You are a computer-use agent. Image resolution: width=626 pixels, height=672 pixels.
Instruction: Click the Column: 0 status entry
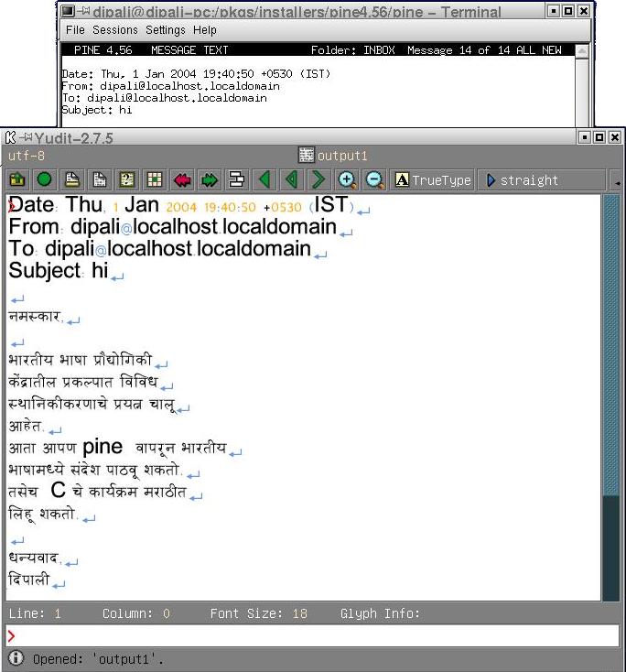click(136, 613)
